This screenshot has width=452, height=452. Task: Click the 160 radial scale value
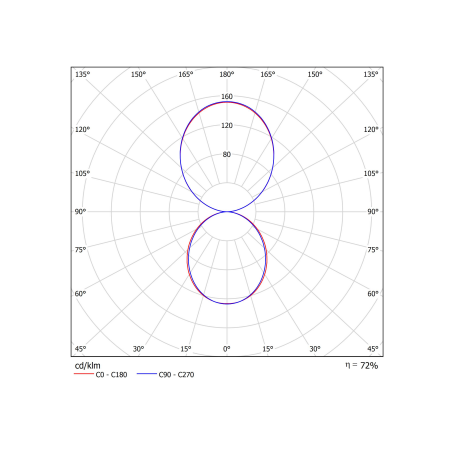[227, 96]
